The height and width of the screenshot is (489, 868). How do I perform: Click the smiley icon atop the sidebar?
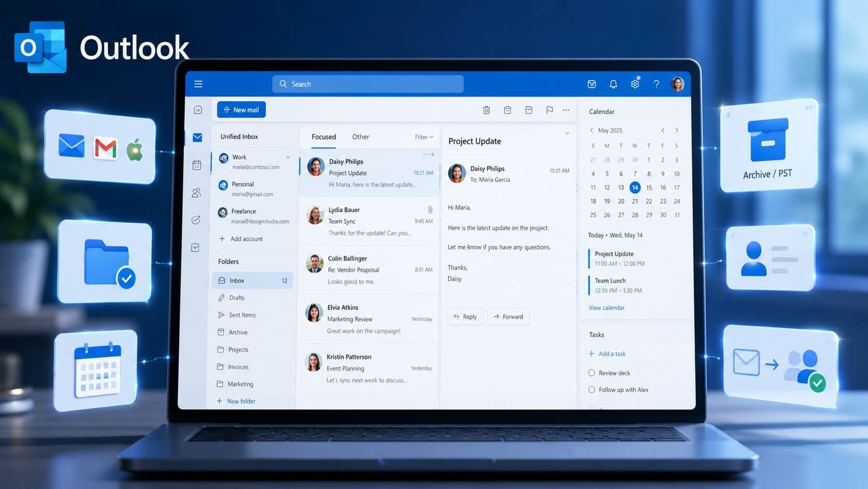198,110
